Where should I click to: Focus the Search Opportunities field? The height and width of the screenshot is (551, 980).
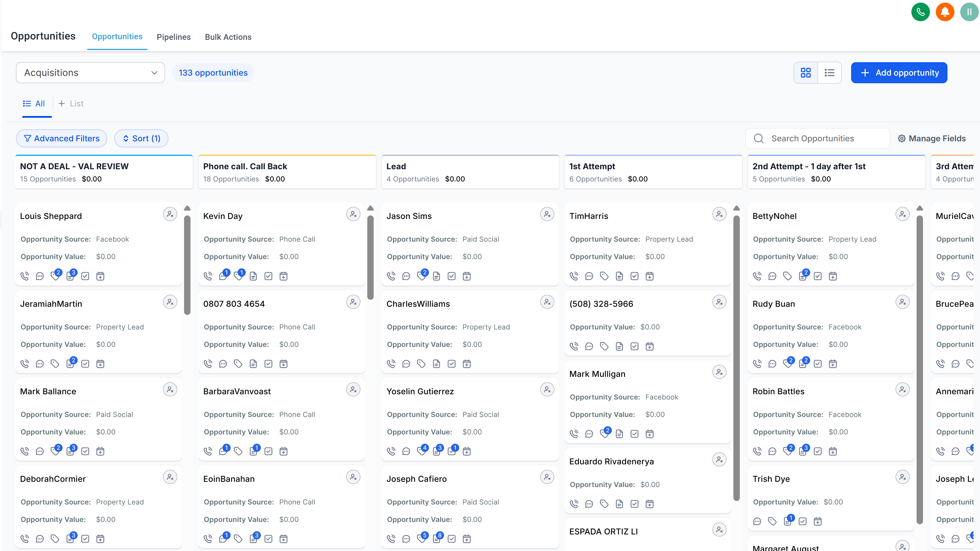click(x=818, y=138)
